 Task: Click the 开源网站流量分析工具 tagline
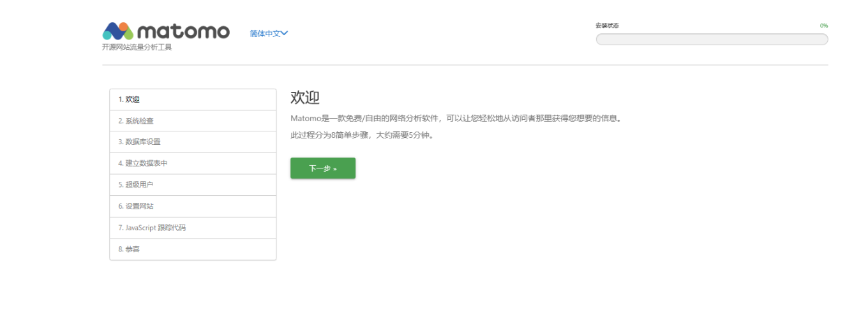click(137, 47)
